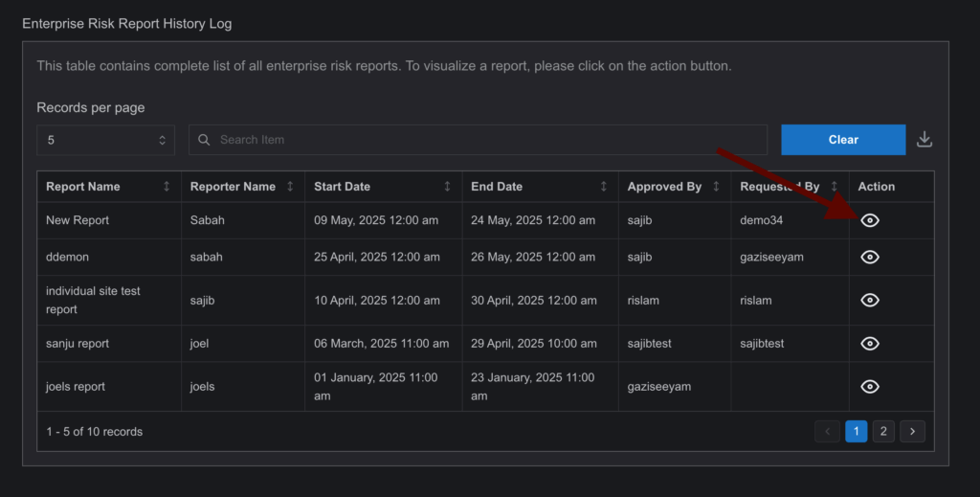Go to next page with chevron
This screenshot has width=980, height=497.
tap(912, 431)
